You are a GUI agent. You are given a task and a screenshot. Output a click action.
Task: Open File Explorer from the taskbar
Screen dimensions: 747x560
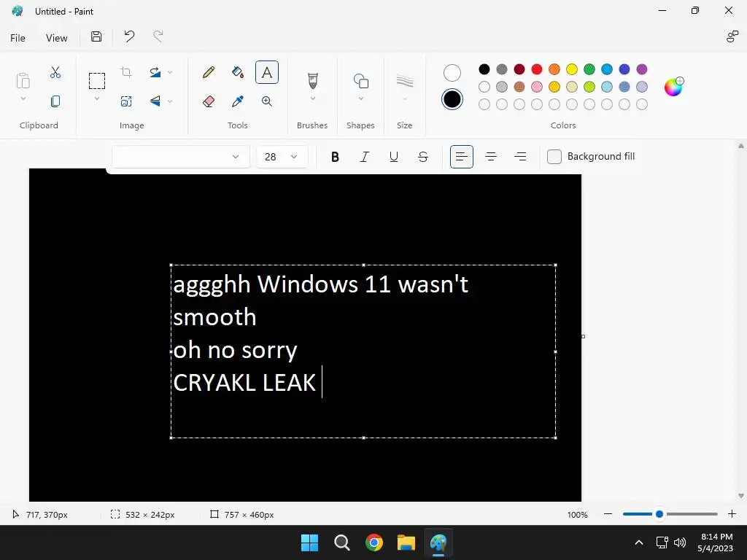[x=406, y=542]
